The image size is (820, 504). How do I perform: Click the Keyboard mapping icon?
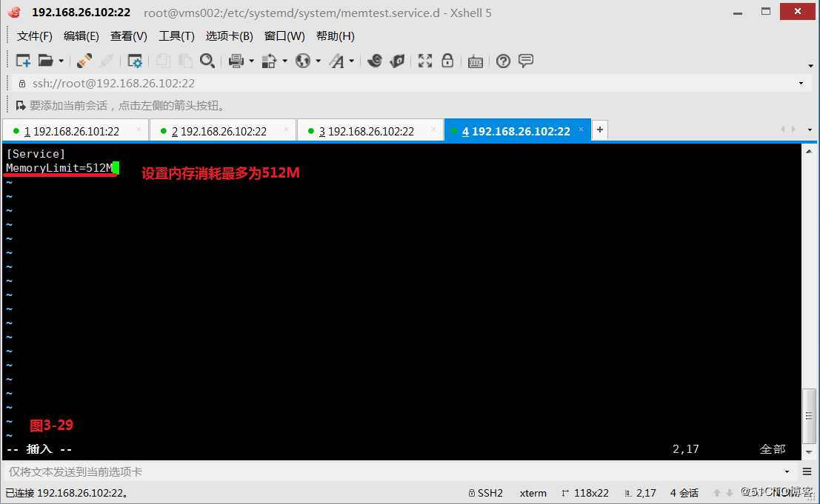click(476, 61)
